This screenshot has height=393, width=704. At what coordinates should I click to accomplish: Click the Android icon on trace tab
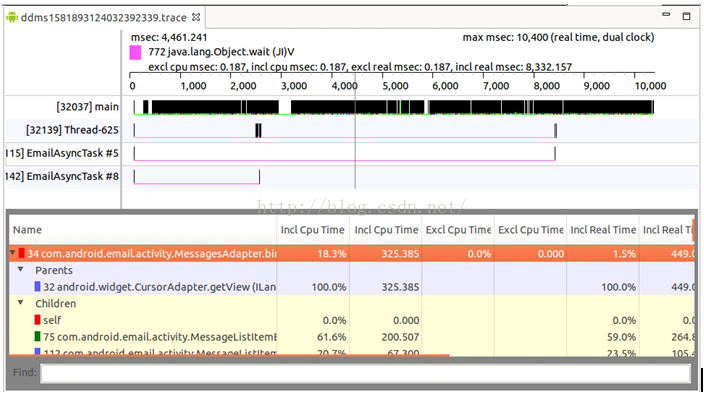pyautogui.click(x=12, y=18)
